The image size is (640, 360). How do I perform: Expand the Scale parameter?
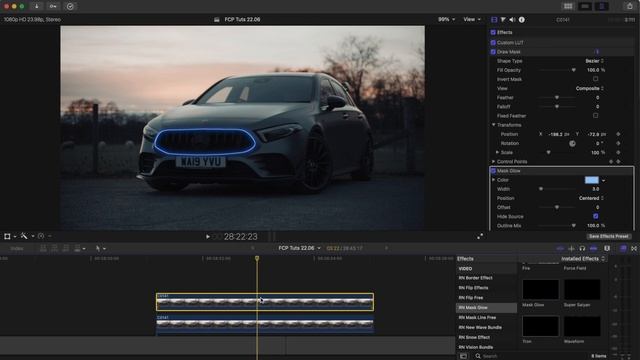click(497, 152)
